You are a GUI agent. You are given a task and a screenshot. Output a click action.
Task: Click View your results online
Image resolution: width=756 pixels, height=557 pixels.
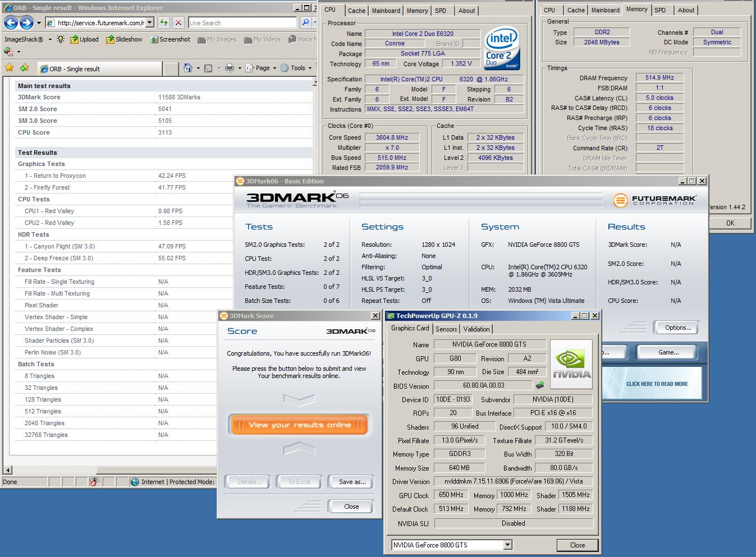tap(299, 425)
